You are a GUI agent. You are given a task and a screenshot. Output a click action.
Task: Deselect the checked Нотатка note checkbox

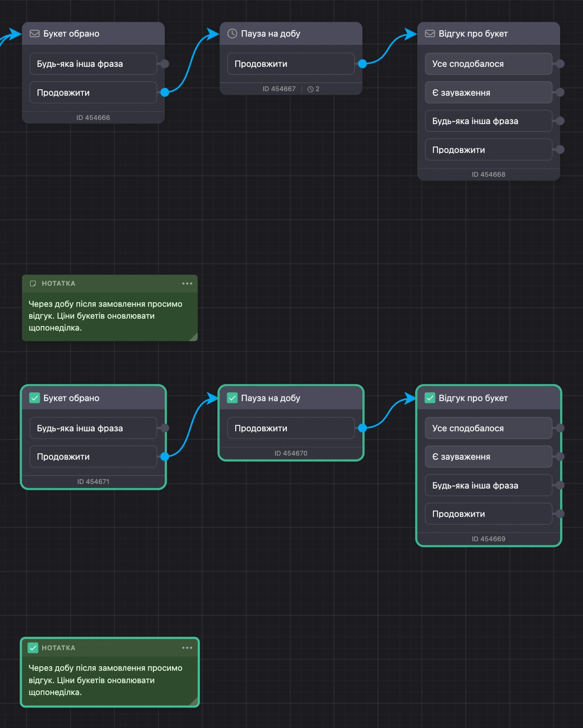33,648
